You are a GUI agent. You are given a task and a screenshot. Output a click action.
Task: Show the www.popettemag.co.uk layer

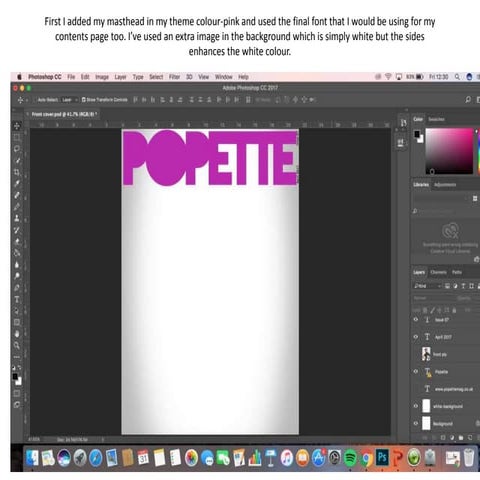click(416, 389)
